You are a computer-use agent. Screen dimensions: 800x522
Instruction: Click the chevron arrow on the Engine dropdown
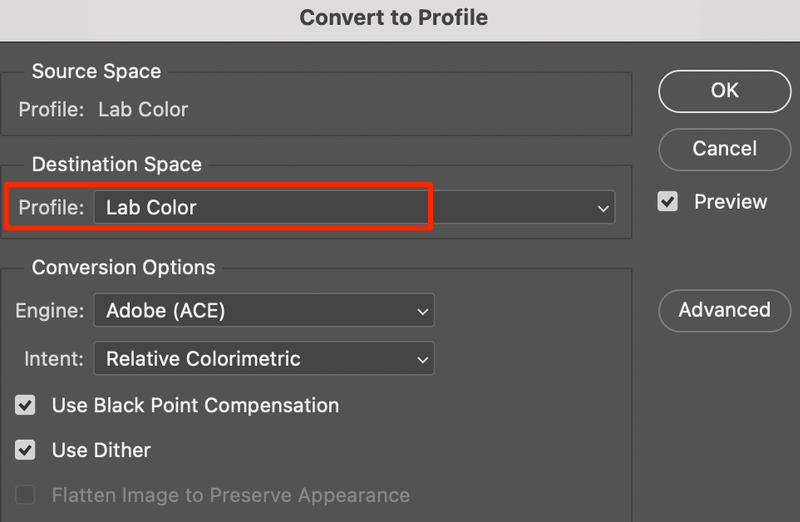pos(422,311)
